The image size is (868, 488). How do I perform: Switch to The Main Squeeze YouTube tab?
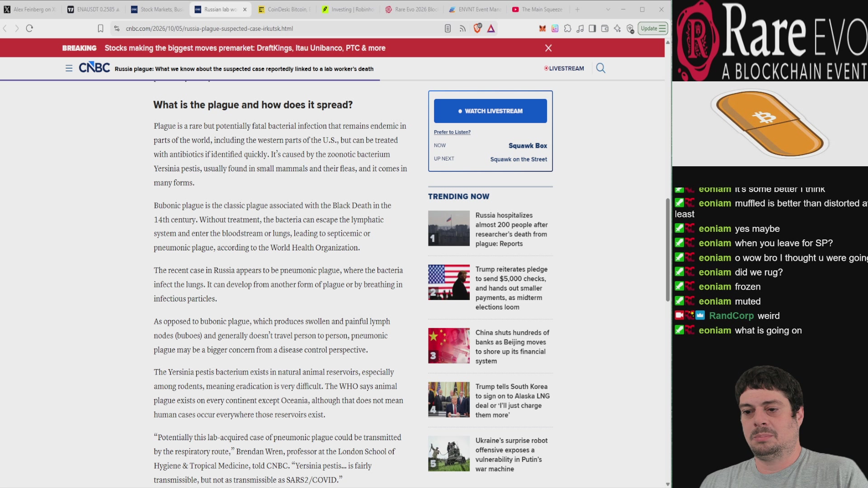[538, 9]
